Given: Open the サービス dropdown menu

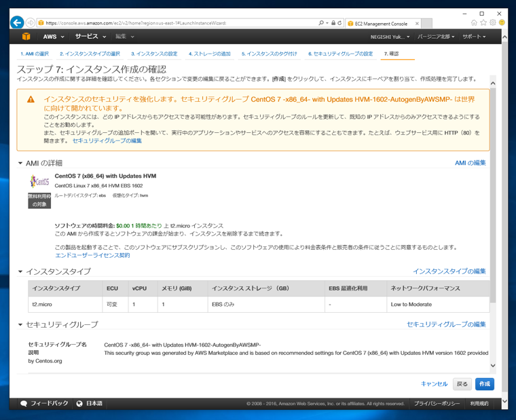Looking at the screenshot, I should coord(90,37).
